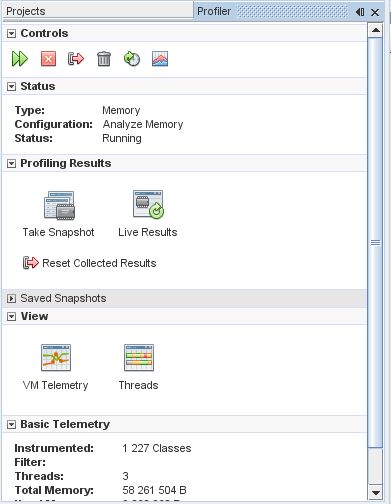This screenshot has height=504, width=391.
Task: Click the Reset Collected Results link
Action: (x=99, y=263)
